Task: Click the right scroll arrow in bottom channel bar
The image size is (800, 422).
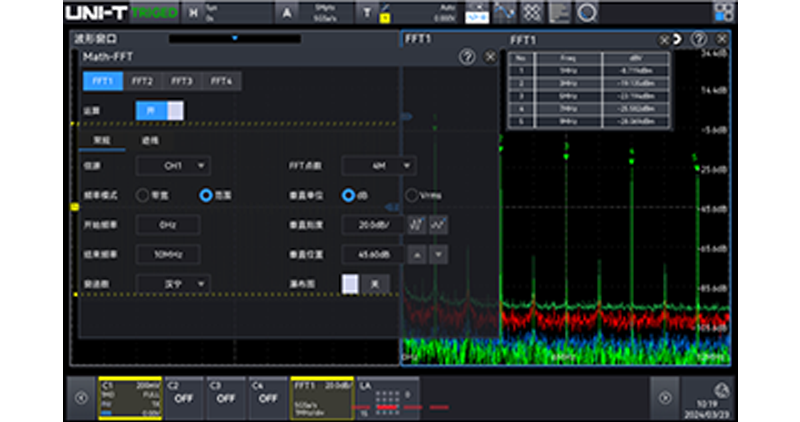Action: click(664, 397)
